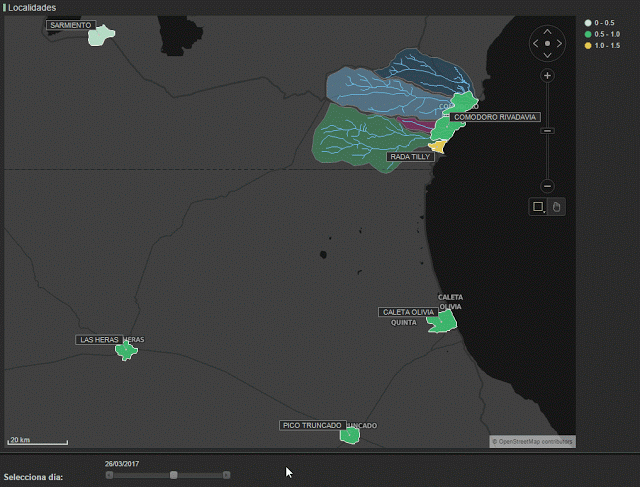Click the COMODORO RIVADAVIA label

(x=494, y=117)
